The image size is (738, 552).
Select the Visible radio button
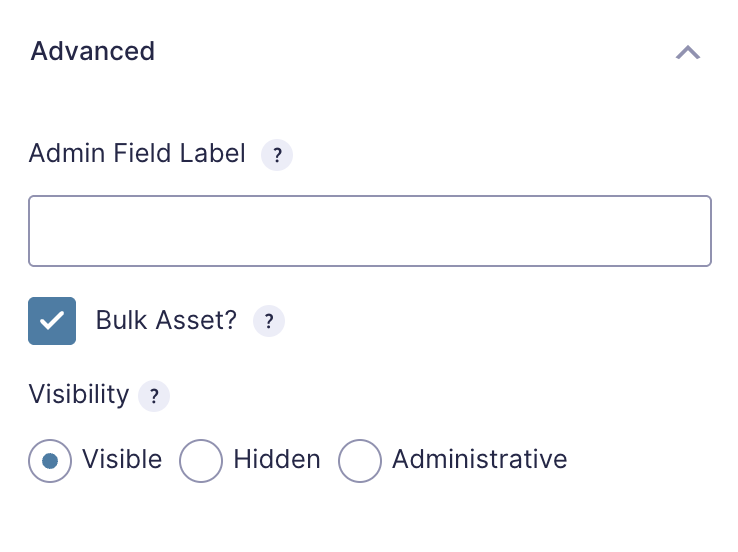tap(50, 461)
